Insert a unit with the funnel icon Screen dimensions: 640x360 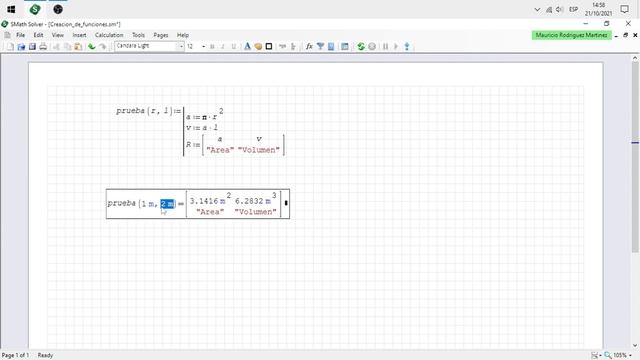(x=320, y=47)
